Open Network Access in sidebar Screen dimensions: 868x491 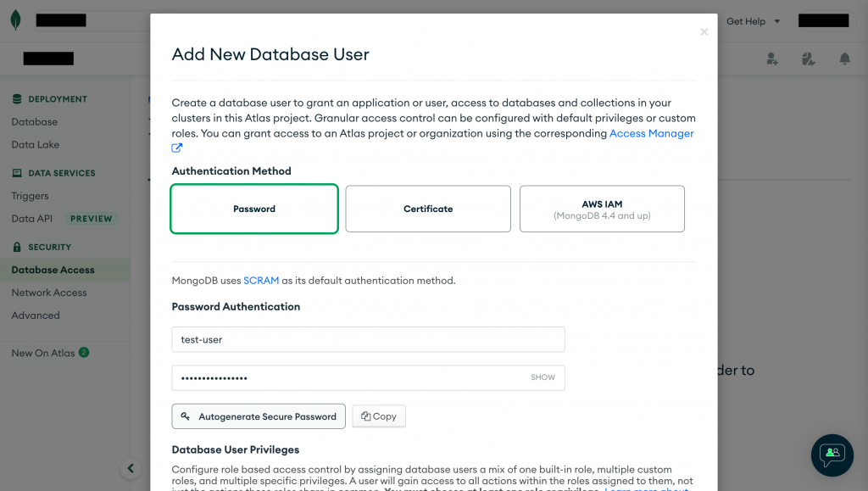(x=49, y=293)
